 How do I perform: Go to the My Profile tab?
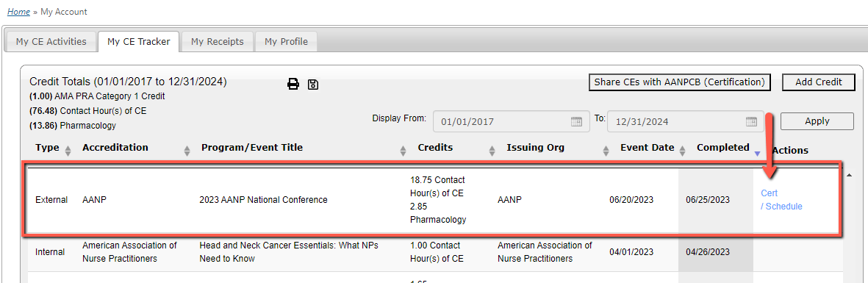coord(286,42)
